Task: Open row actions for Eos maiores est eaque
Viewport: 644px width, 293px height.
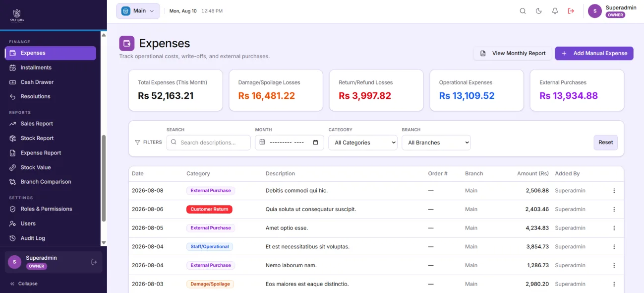Action: [614, 284]
